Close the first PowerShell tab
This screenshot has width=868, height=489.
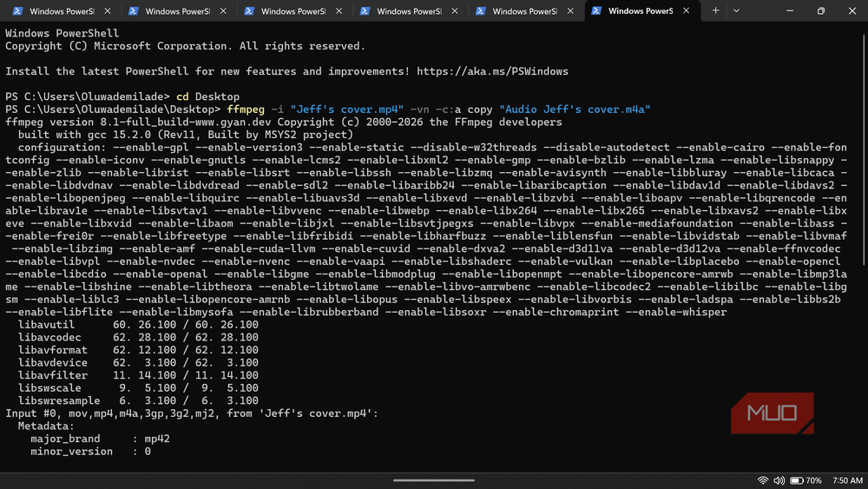click(x=108, y=10)
